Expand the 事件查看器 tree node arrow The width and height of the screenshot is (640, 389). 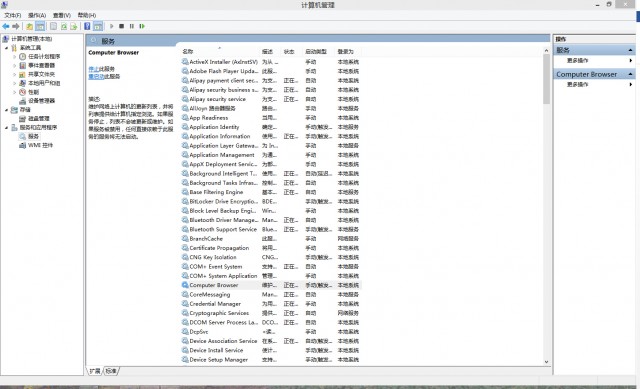15,65
